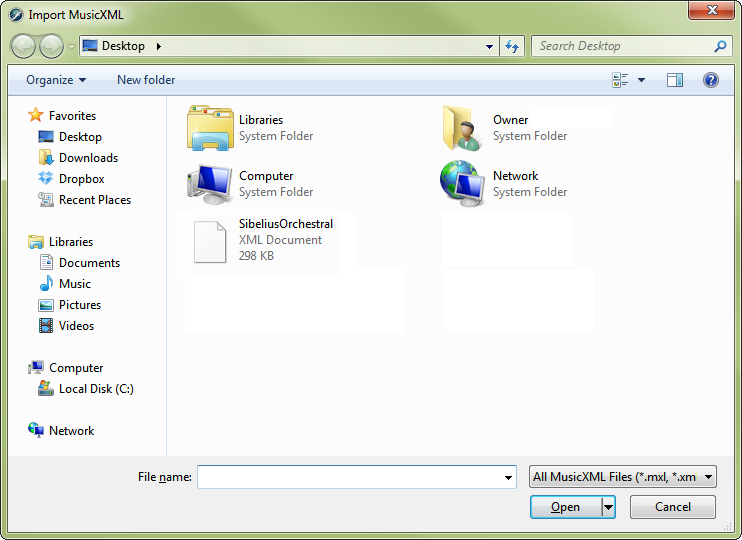Expand the view options dropdown arrow
Viewport: 742px width, 540px height.
click(x=642, y=80)
